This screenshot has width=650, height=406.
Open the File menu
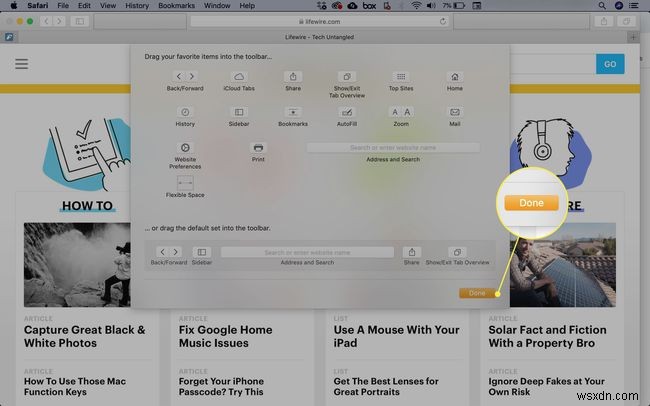63,5
